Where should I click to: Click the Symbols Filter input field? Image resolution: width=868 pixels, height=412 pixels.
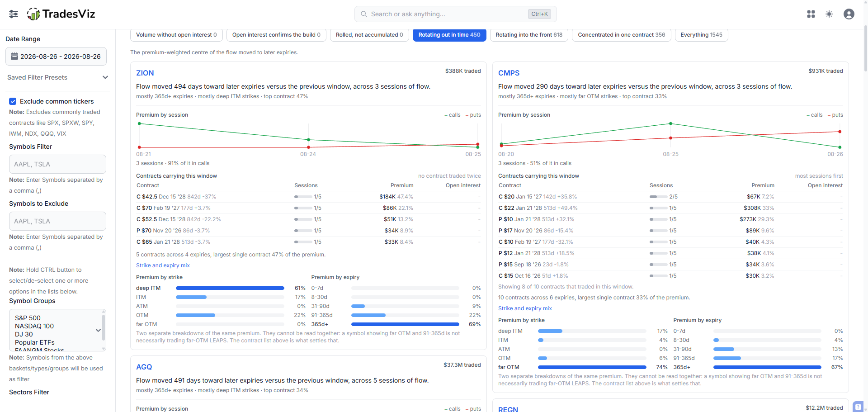tap(57, 164)
